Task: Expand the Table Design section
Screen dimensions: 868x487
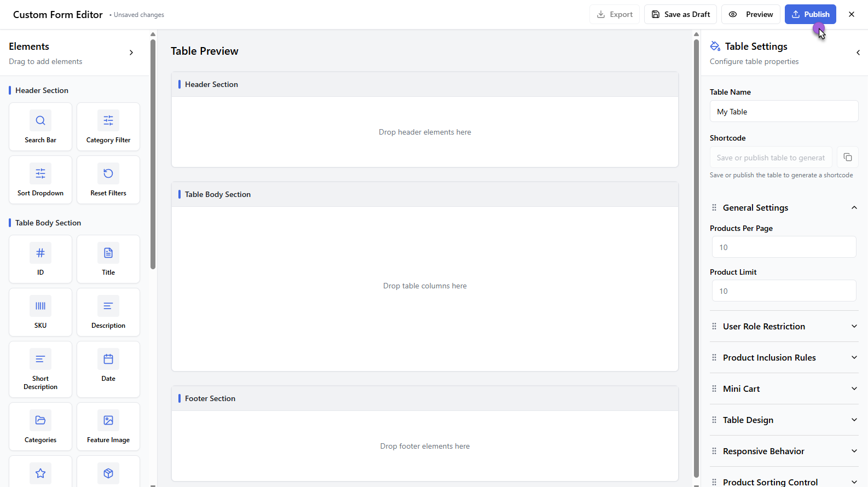Action: click(854, 420)
